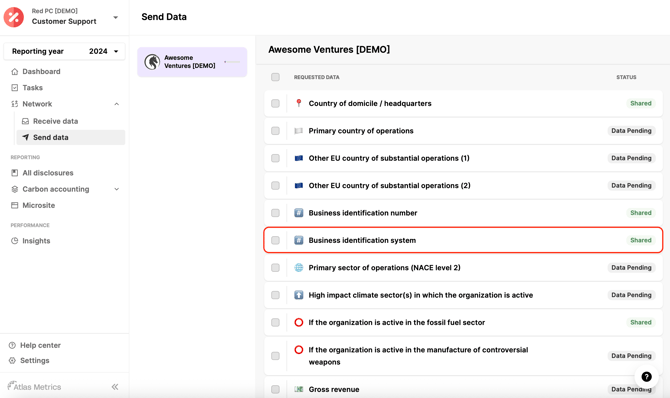The width and height of the screenshot is (670, 398).
Task: Open the Settings link
Action: 35,360
